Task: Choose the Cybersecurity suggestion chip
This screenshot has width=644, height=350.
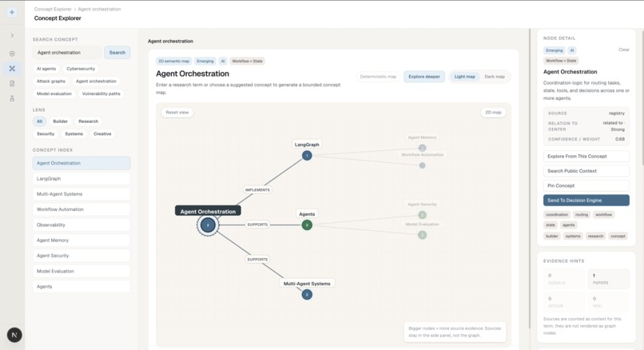Action: pyautogui.click(x=81, y=69)
